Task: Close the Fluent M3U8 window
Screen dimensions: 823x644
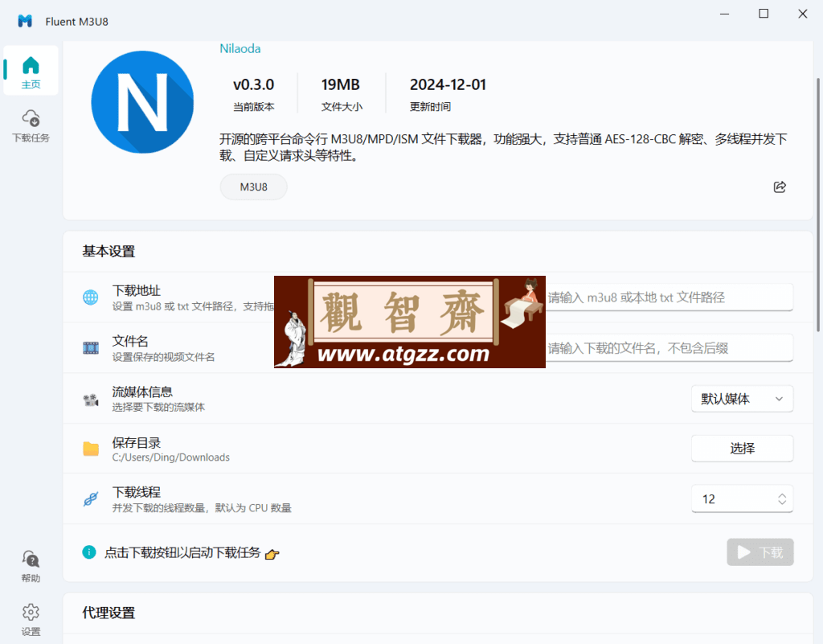Action: pos(803,14)
